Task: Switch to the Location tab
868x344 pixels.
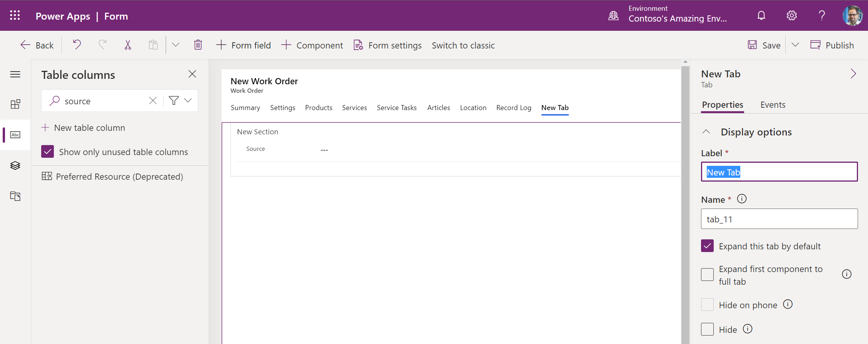Action: pyautogui.click(x=473, y=108)
